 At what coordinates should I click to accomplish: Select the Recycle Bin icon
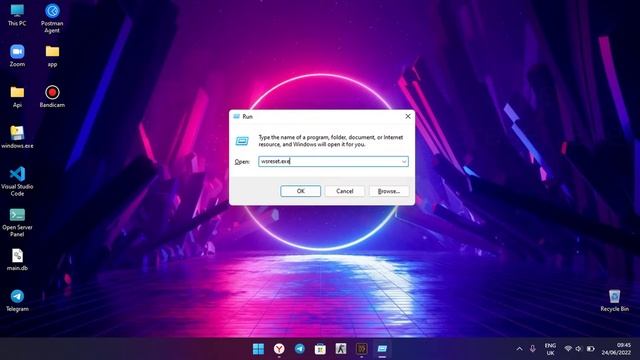coord(614,301)
